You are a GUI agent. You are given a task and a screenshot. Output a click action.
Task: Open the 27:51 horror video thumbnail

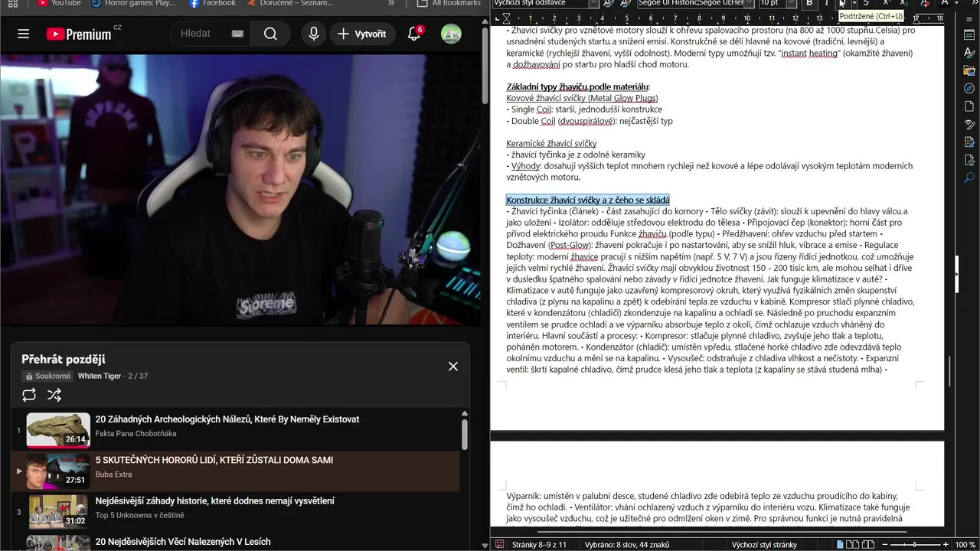tap(58, 471)
